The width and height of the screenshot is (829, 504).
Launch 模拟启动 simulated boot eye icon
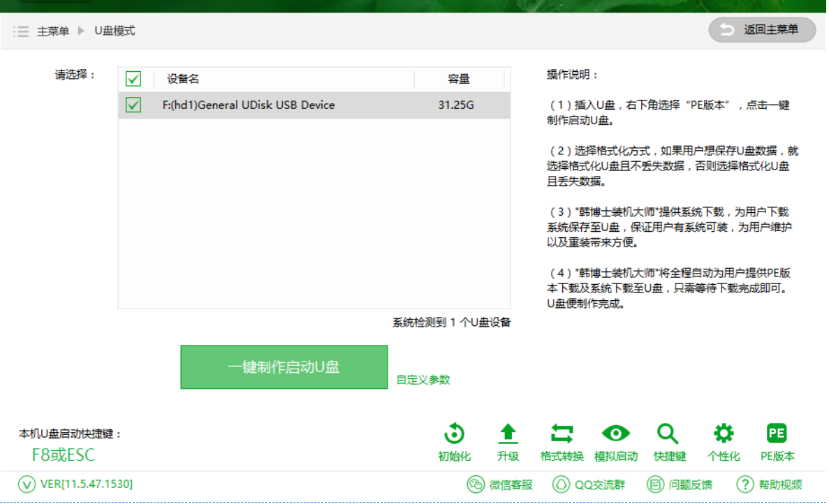pos(615,434)
